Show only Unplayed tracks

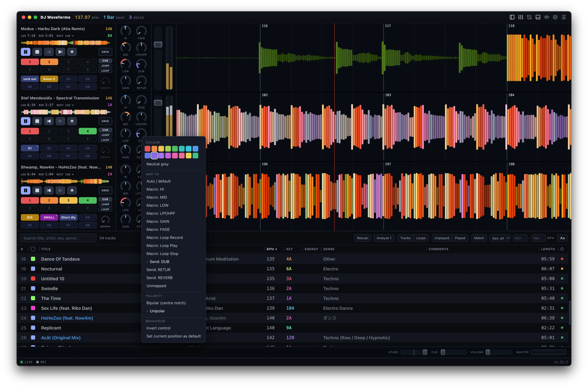pos(442,238)
